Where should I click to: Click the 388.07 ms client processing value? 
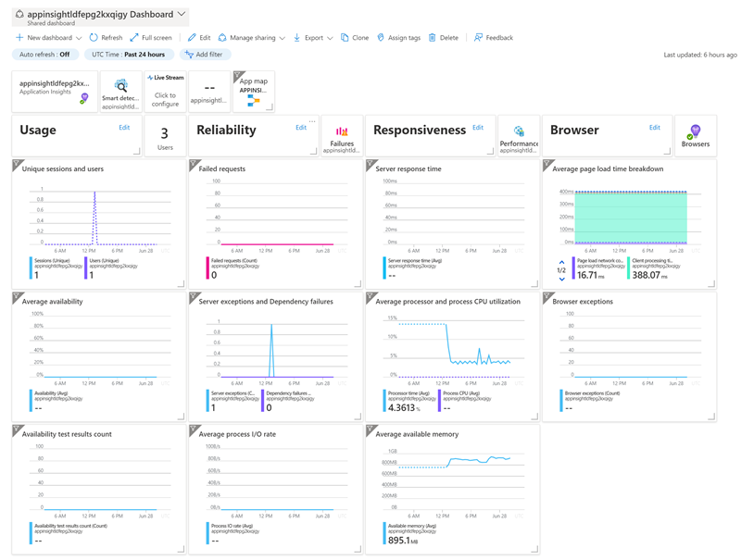tap(650, 275)
